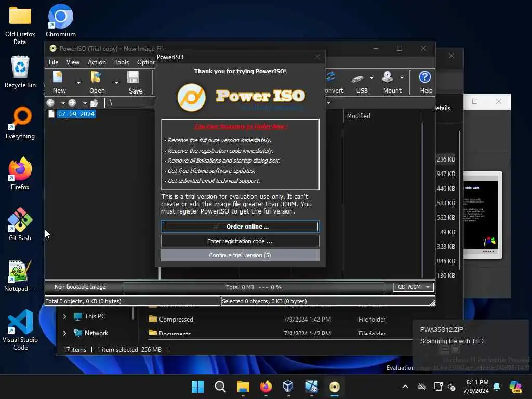Screen dimensions: 532x399
Task: Open Notepad++ desktop shortcut
Action: pyautogui.click(x=20, y=275)
